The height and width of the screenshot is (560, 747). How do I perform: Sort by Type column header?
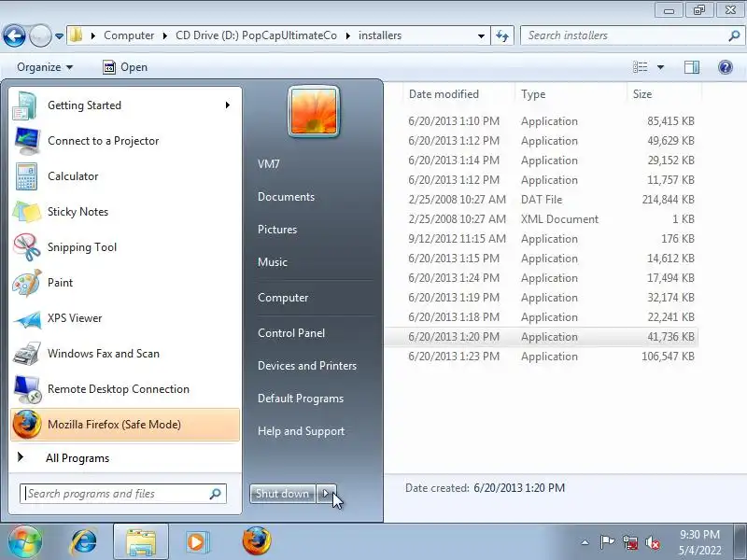coord(571,94)
